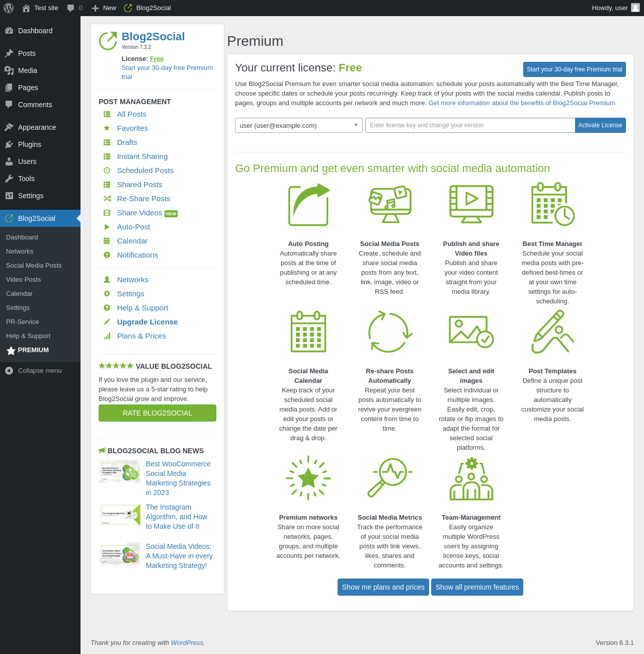The width and height of the screenshot is (644, 654).
Task: Click the WordPress logo in admin bar
Action: pos(9,8)
